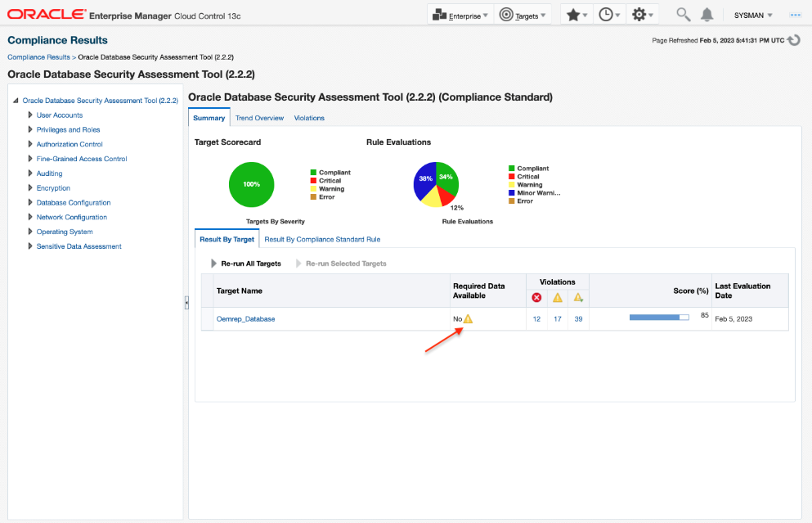Screen dimensions: 812x523
Task: Click the Target Name column header
Action: click(x=331, y=291)
